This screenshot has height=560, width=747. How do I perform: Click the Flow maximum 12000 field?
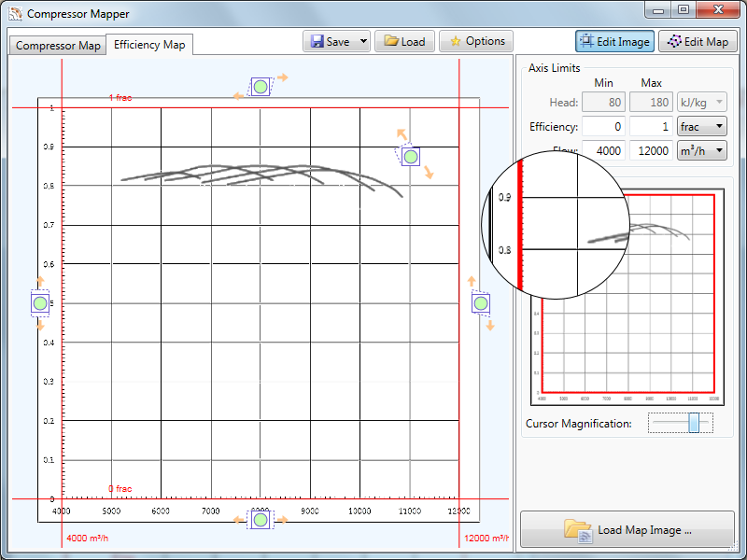point(651,151)
